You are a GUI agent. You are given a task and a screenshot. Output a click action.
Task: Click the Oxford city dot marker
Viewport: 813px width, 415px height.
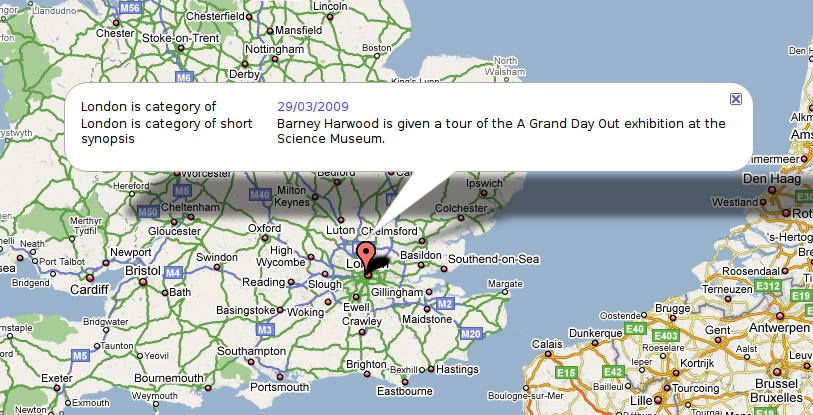click(x=265, y=238)
